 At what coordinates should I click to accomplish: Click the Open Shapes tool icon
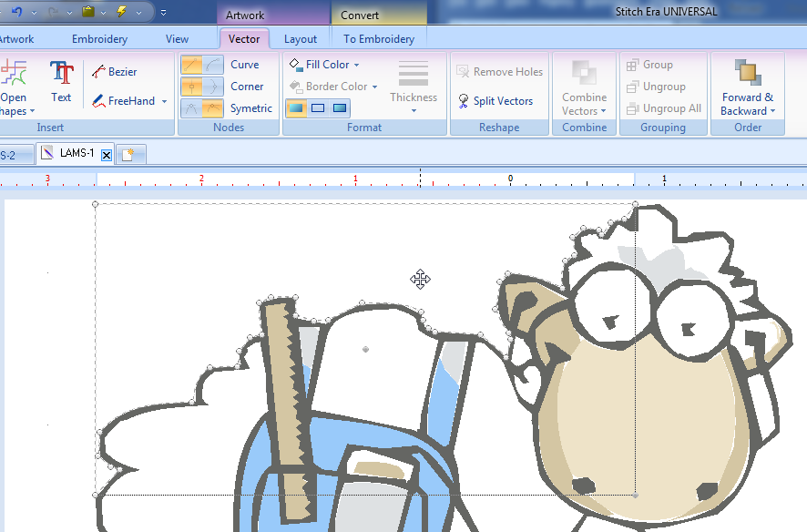(14, 73)
